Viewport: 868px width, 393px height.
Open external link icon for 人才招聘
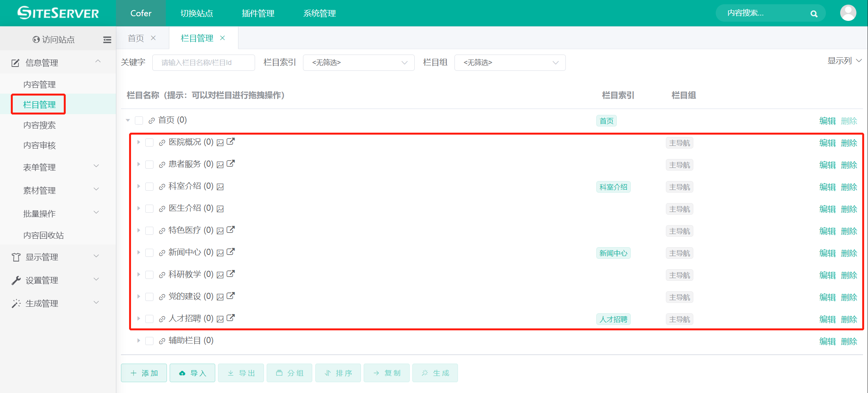230,318
